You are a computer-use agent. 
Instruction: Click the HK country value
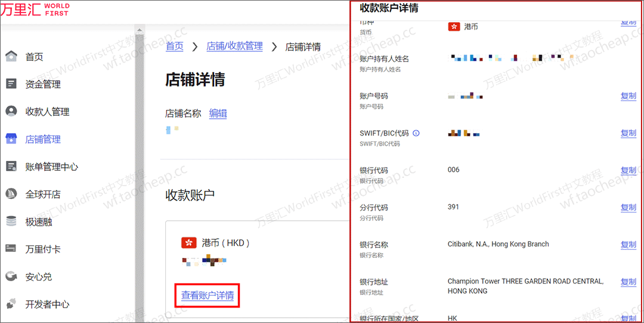(452, 318)
